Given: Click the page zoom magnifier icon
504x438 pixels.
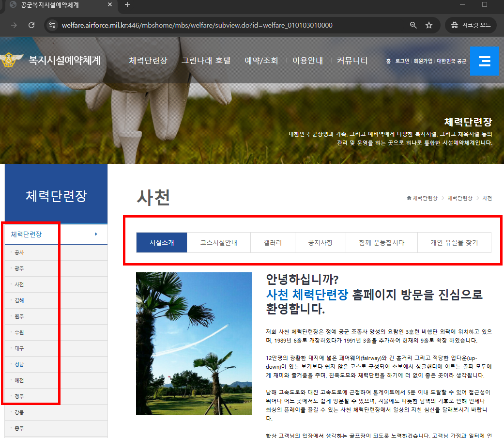Looking at the screenshot, I should tap(413, 25).
